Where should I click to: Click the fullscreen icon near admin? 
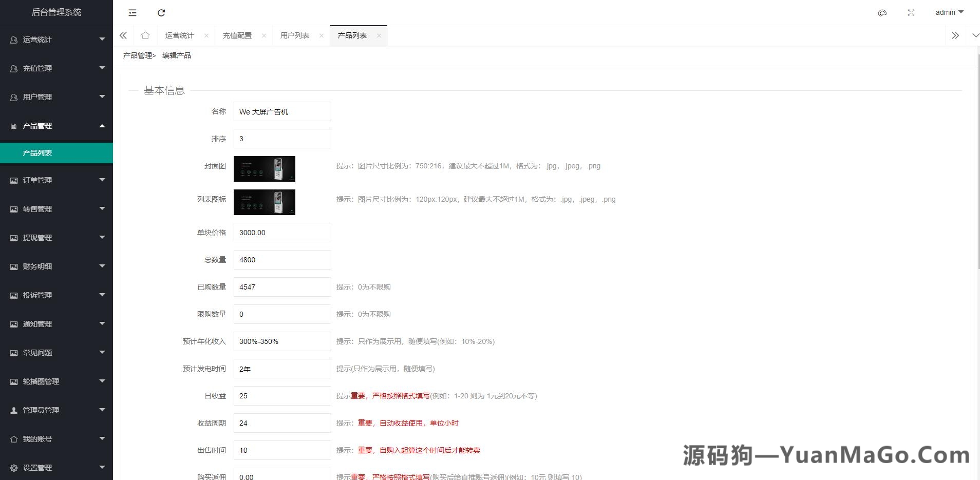[x=911, y=12]
